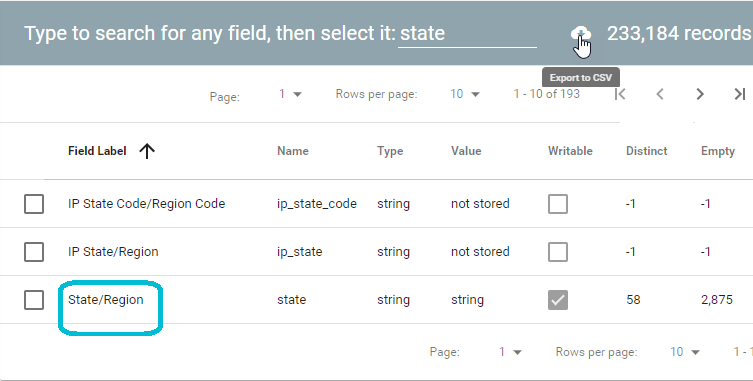Click 'not stored' value in ip_state_code row

click(x=480, y=204)
